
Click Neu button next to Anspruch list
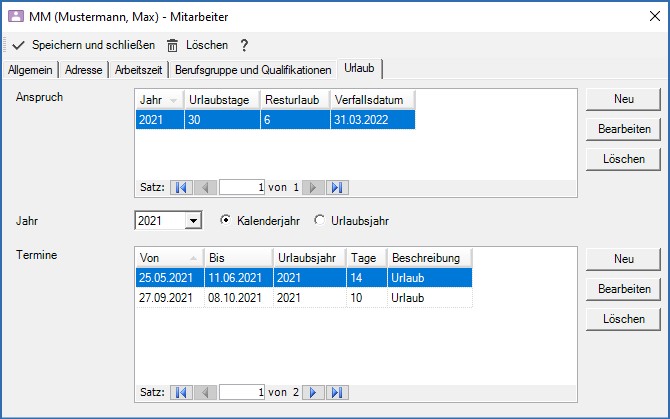(624, 99)
